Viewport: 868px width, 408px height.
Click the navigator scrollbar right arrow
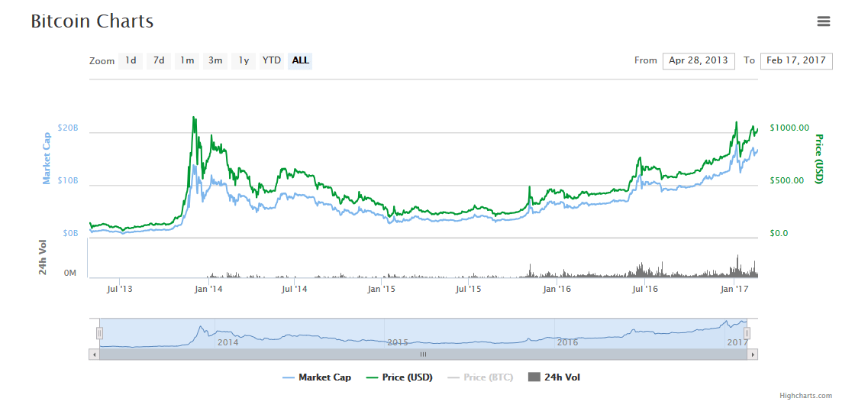pyautogui.click(x=753, y=355)
